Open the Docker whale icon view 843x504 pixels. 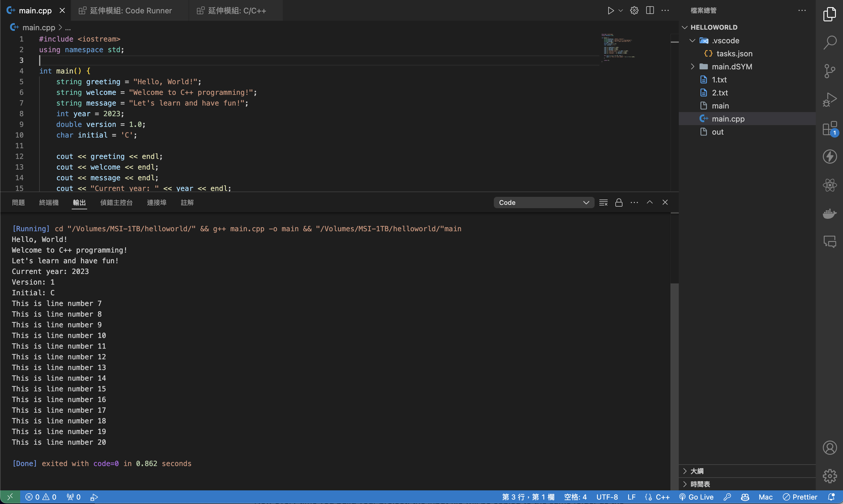point(829,214)
